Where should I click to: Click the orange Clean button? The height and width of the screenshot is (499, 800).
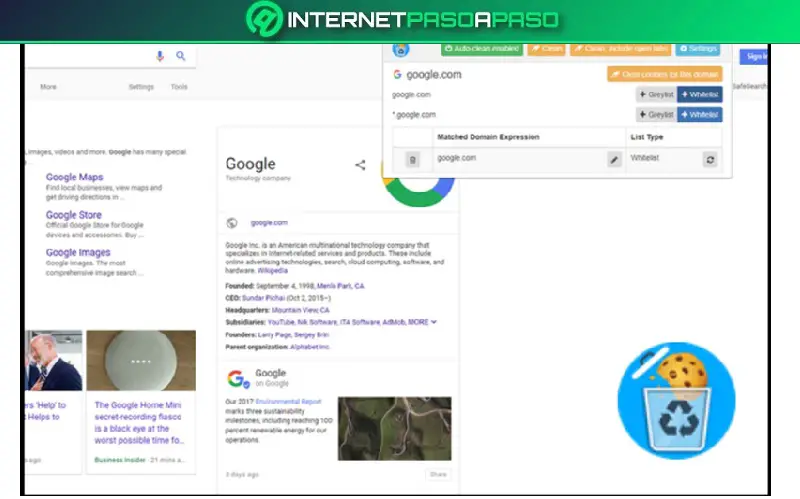pos(546,49)
